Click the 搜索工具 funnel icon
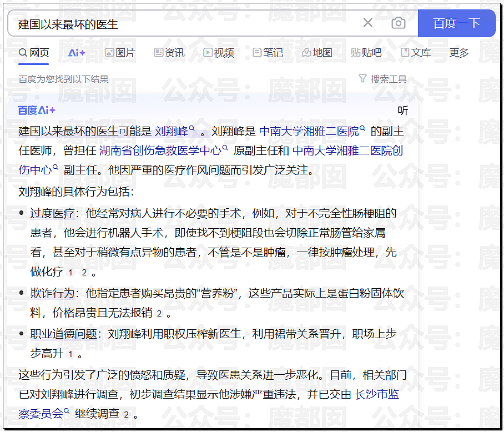This screenshot has height=432, width=504. point(362,78)
